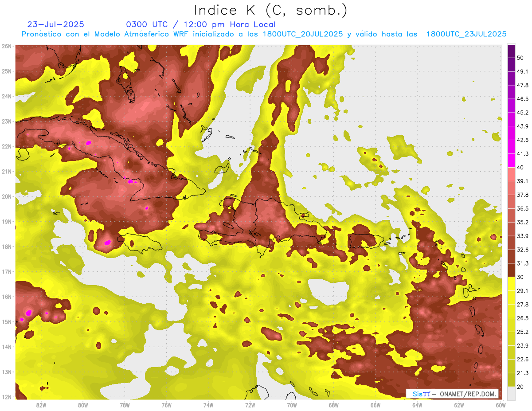Click the colorbar value "49.1"

click(x=522, y=71)
